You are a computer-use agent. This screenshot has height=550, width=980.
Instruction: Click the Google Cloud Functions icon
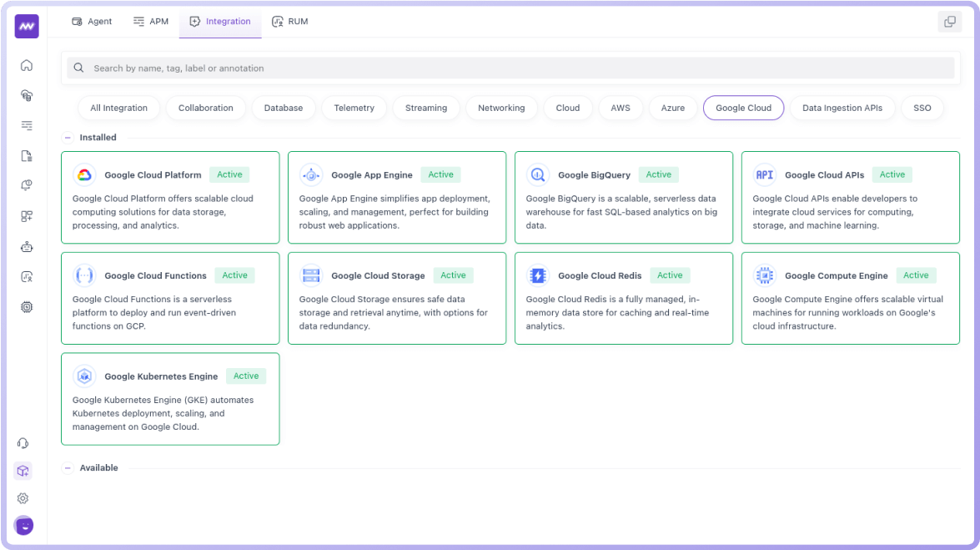pos(84,275)
